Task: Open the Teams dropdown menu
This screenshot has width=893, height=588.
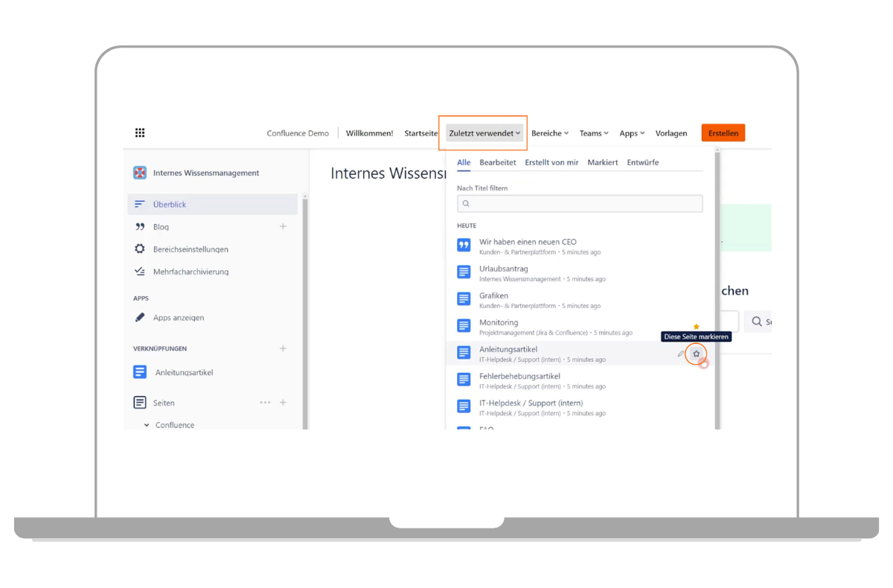Action: click(594, 133)
